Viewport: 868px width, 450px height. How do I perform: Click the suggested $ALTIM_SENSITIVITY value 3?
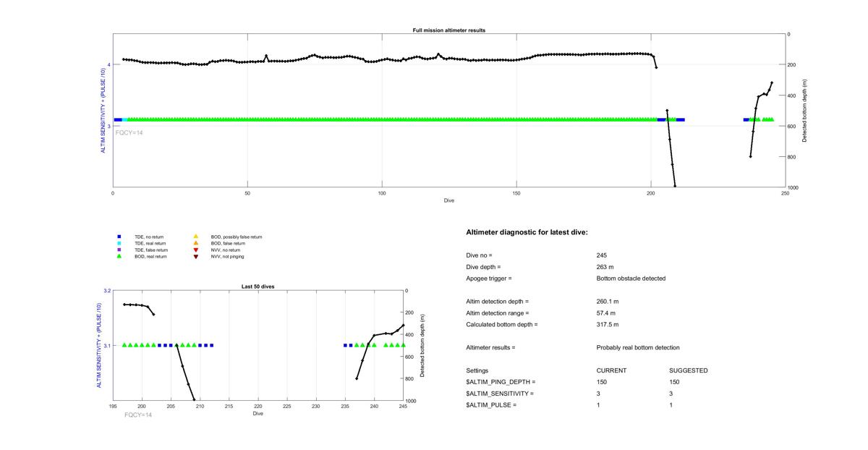click(x=672, y=394)
